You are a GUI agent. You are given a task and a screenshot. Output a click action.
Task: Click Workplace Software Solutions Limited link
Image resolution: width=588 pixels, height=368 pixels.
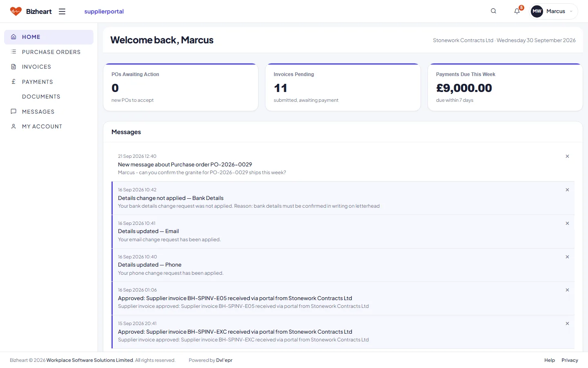coord(90,360)
